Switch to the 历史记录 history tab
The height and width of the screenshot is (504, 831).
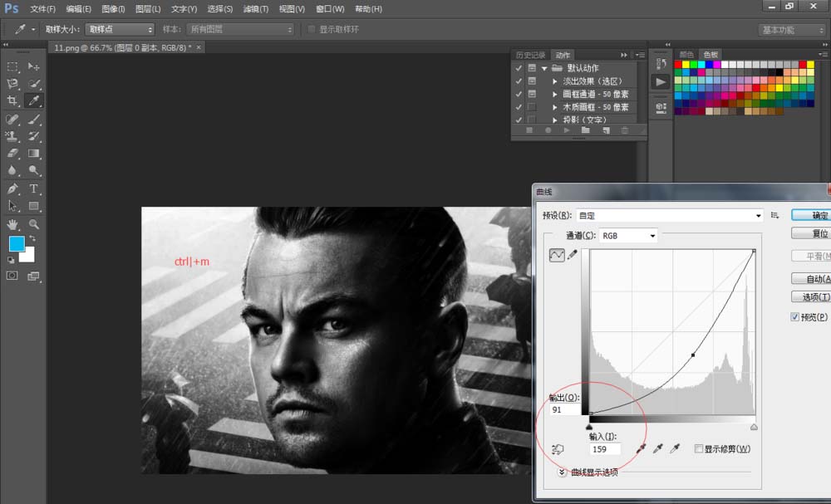click(x=529, y=55)
